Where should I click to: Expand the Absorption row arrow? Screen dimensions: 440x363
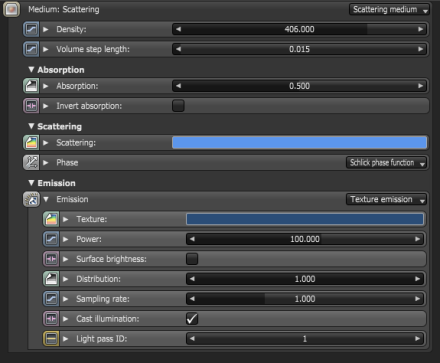[x=46, y=86]
